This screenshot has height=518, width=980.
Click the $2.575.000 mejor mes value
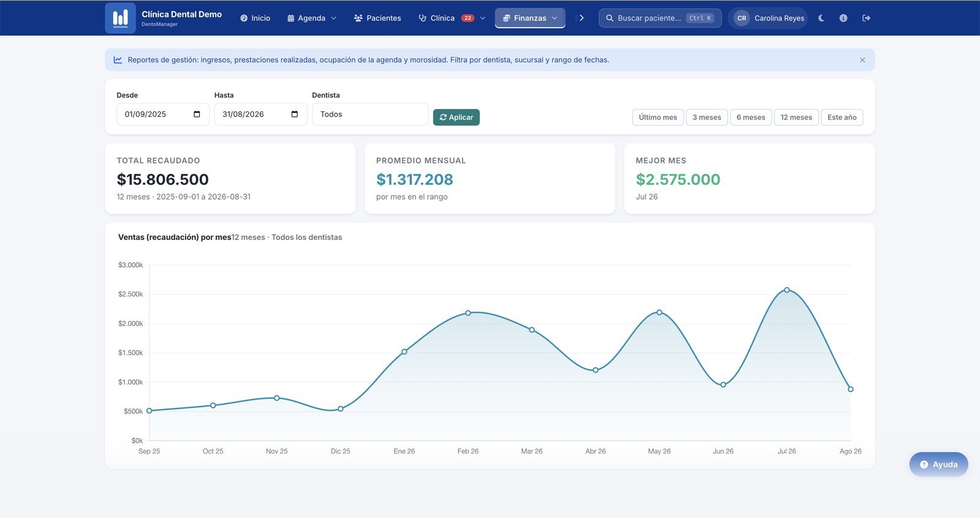[678, 179]
